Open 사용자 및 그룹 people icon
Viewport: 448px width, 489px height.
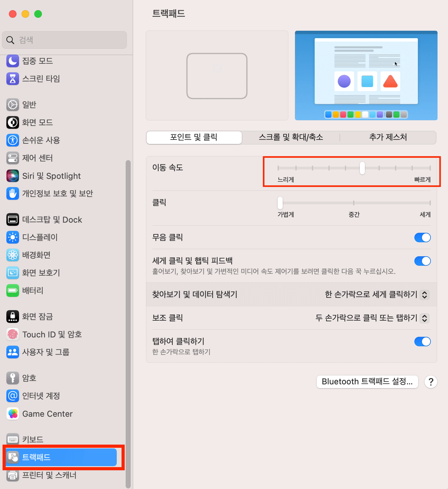[x=13, y=352]
